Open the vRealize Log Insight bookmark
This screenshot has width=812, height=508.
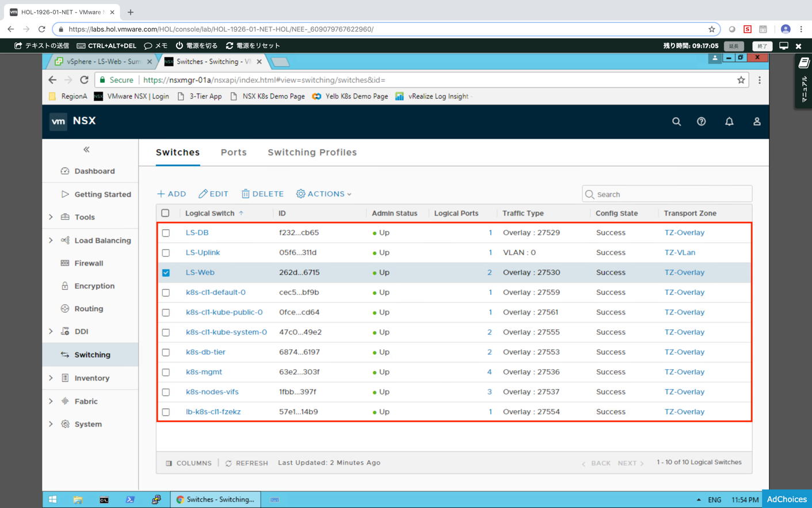pyautogui.click(x=432, y=96)
